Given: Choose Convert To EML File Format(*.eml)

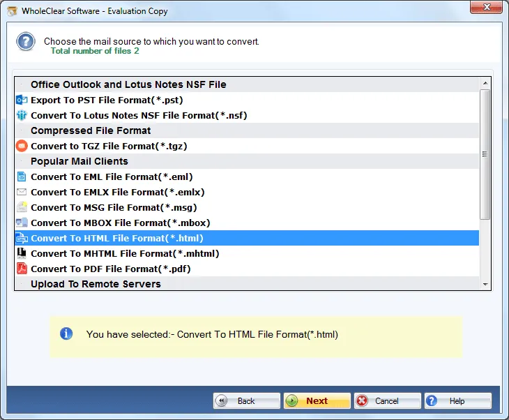Looking at the screenshot, I should 247,177.
